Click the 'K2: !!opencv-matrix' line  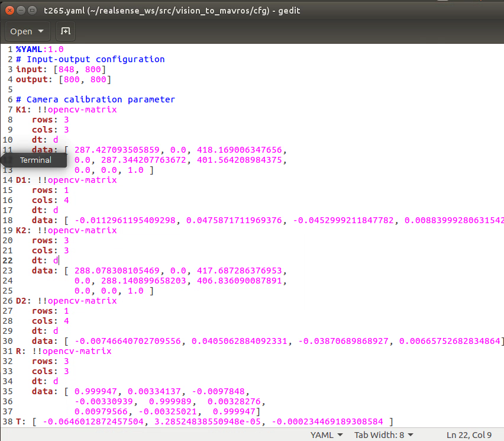[66, 230]
